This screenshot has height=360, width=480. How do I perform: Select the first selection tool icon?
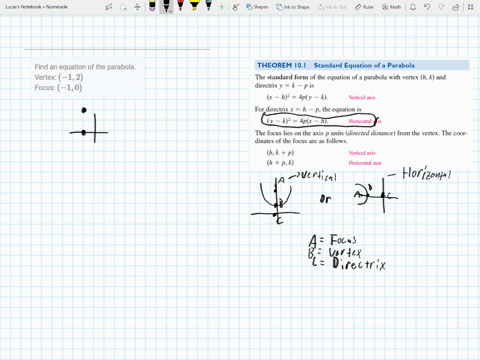click(109, 7)
